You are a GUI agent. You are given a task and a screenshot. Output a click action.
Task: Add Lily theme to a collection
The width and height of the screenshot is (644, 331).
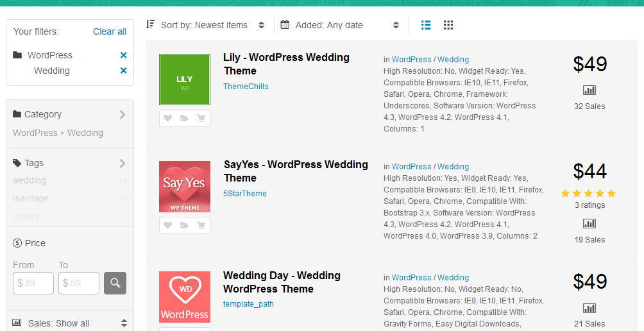[x=184, y=118]
